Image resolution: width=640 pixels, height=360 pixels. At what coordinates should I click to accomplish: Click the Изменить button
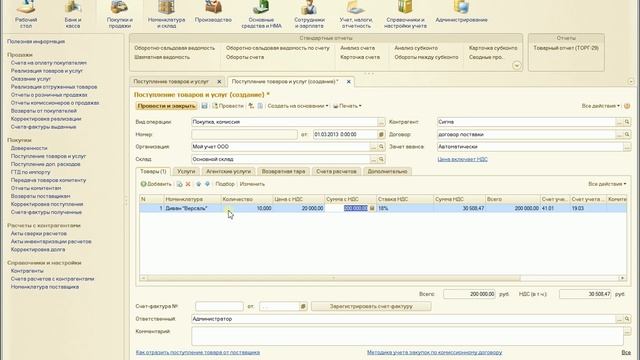click(252, 184)
